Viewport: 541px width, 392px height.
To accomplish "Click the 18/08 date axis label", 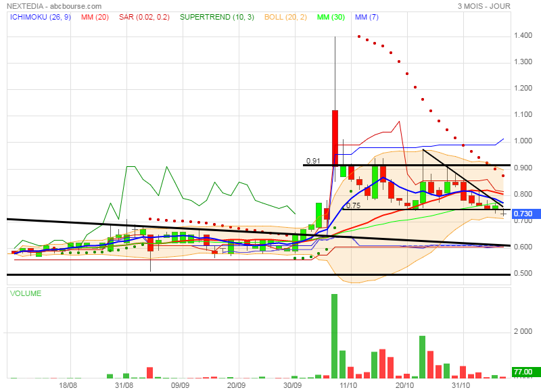I will tap(68, 385).
